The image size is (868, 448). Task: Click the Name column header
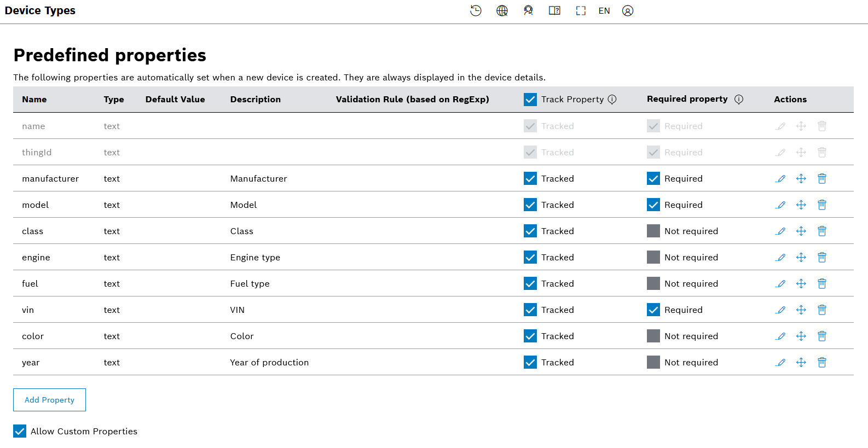click(34, 100)
